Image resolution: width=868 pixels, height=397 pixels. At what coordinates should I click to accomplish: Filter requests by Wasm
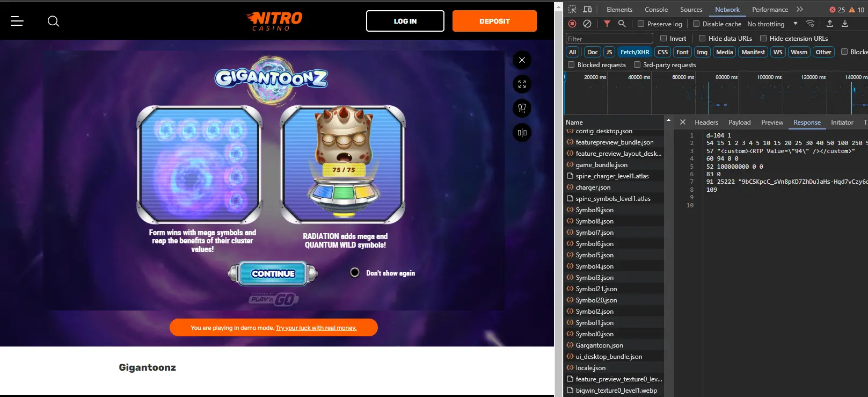(799, 52)
